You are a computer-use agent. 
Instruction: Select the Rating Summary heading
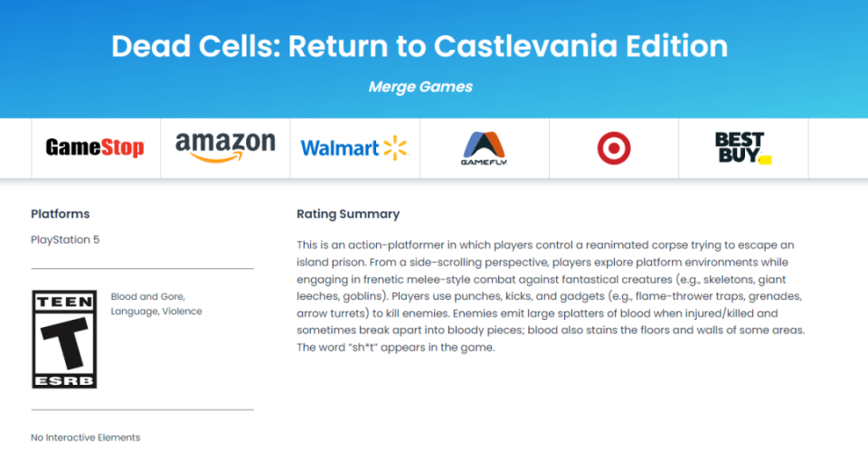(348, 214)
